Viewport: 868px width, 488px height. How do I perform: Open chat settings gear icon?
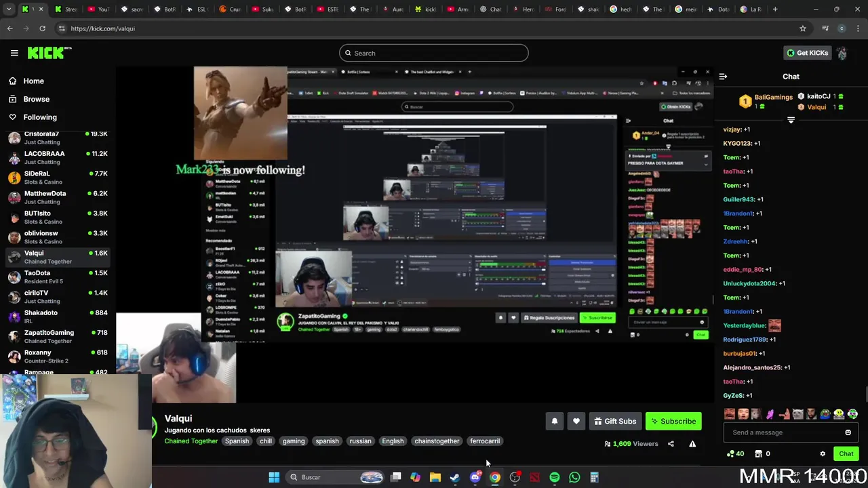point(823,453)
